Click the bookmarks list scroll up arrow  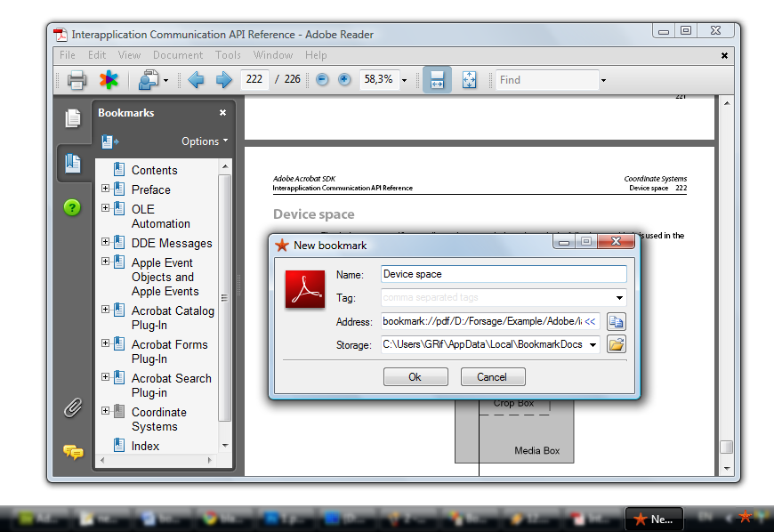pyautogui.click(x=225, y=166)
